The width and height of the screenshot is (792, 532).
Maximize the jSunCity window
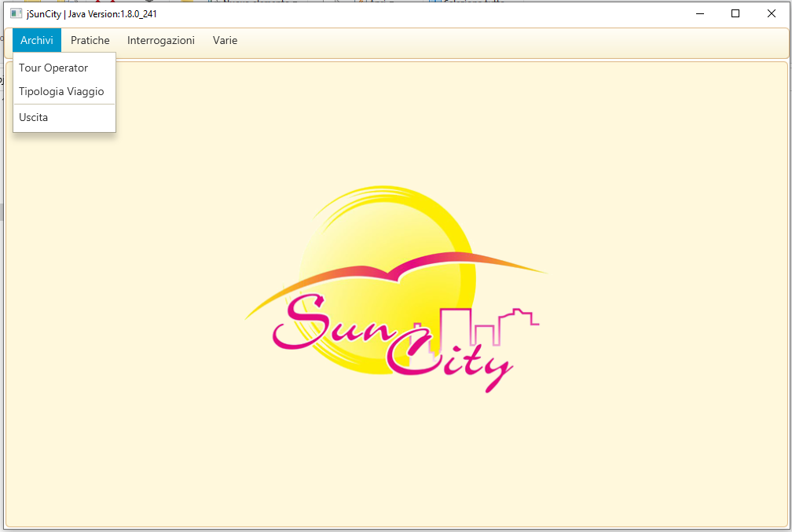coord(735,13)
